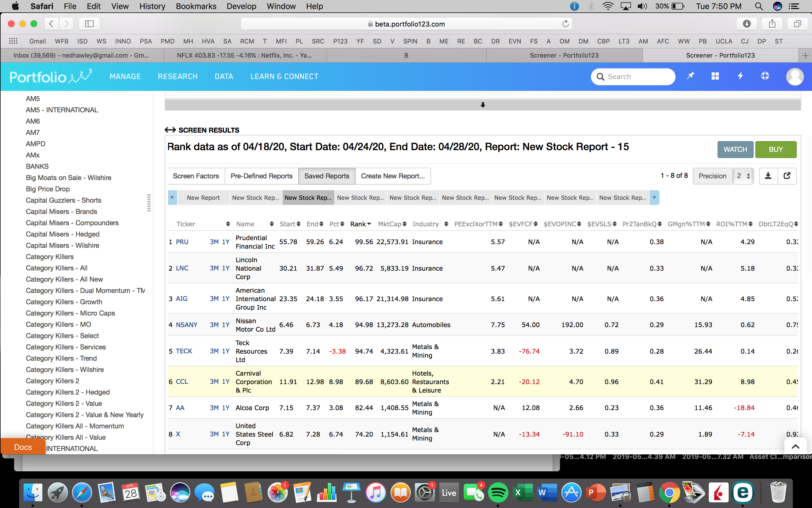The width and height of the screenshot is (812, 508).
Task: Show all tabs overview in Safari
Action: click(x=798, y=23)
